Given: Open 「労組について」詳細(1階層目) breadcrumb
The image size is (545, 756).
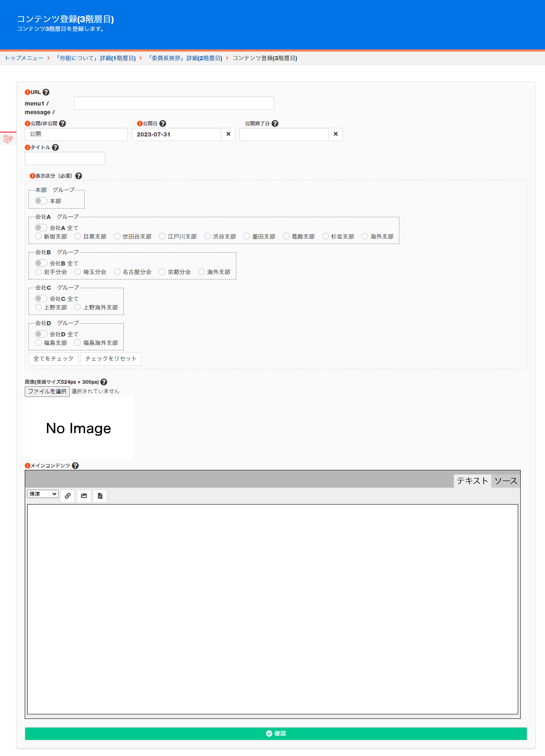Looking at the screenshot, I should click(95, 58).
